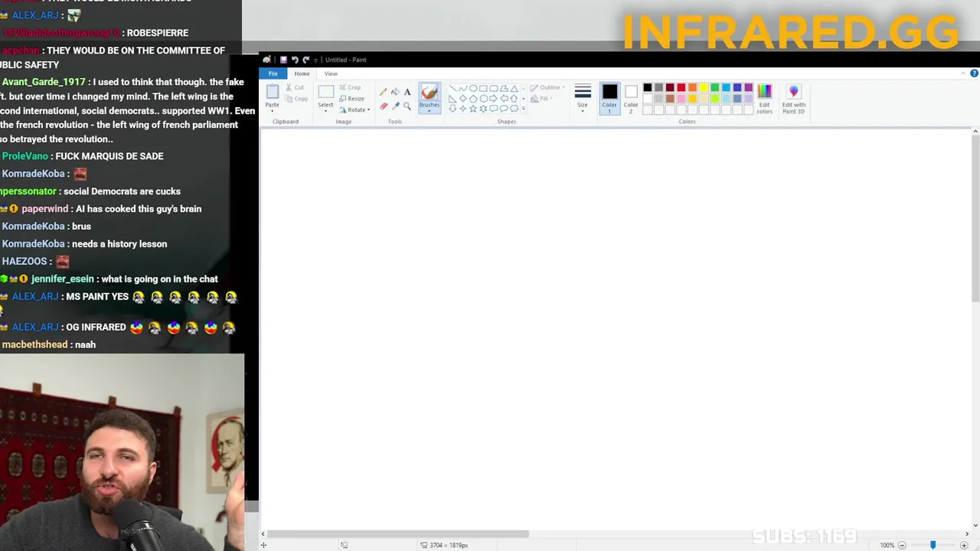Click username macbethshead in chat
Viewport: 980px width, 551px height.
point(34,345)
